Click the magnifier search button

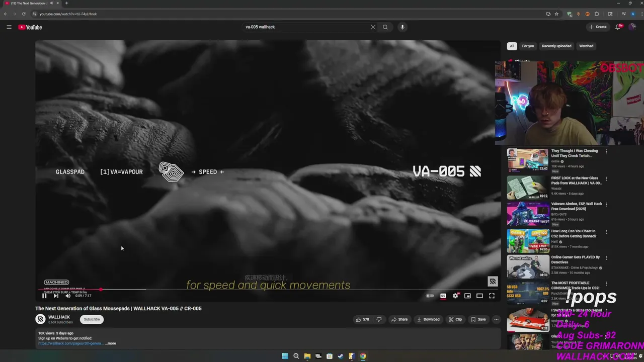pos(385,27)
